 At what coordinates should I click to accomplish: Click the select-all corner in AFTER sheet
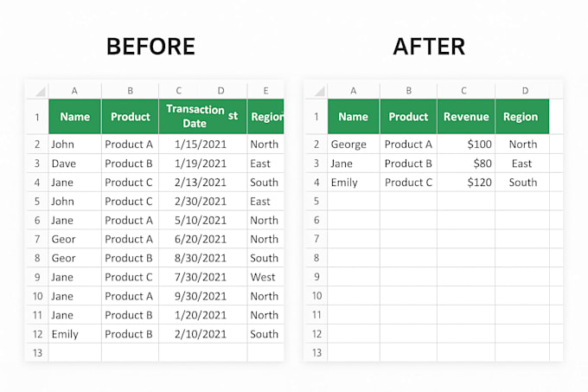pos(316,90)
